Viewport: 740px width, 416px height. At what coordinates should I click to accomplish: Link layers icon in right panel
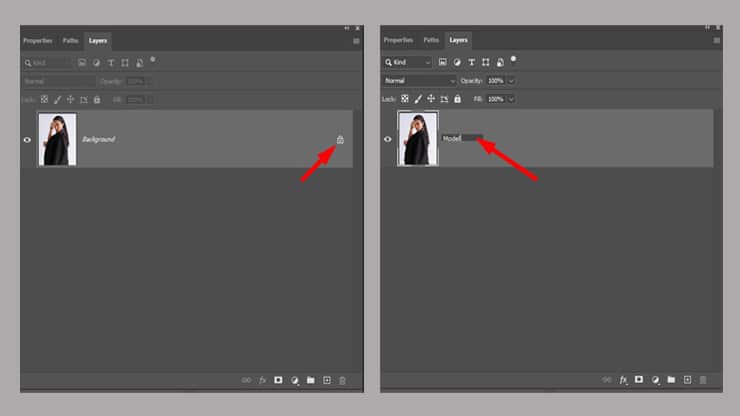point(606,380)
